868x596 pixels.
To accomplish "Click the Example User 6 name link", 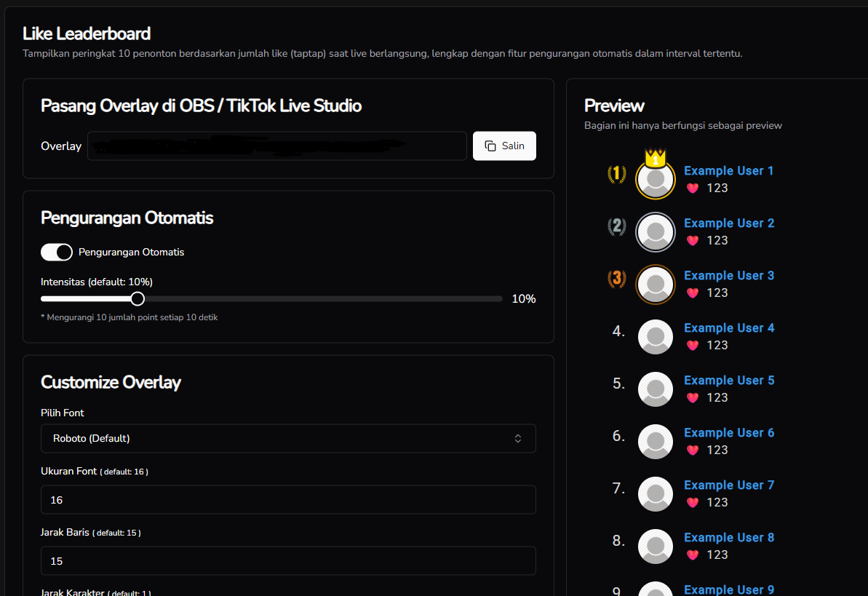I will pyautogui.click(x=729, y=433).
